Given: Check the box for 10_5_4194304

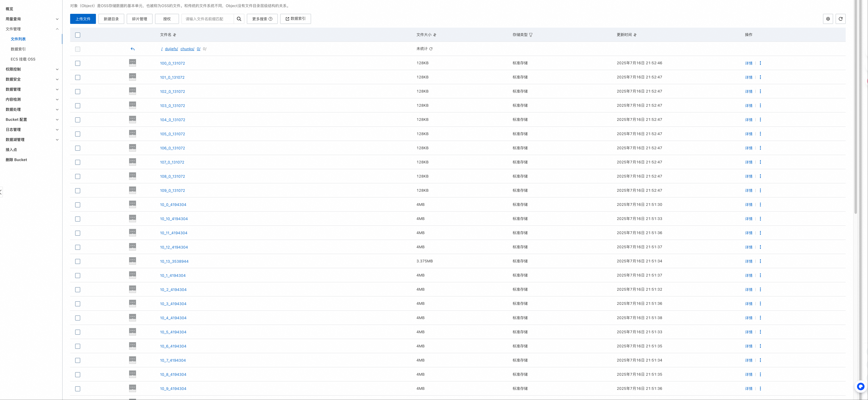Looking at the screenshot, I should click(x=78, y=332).
